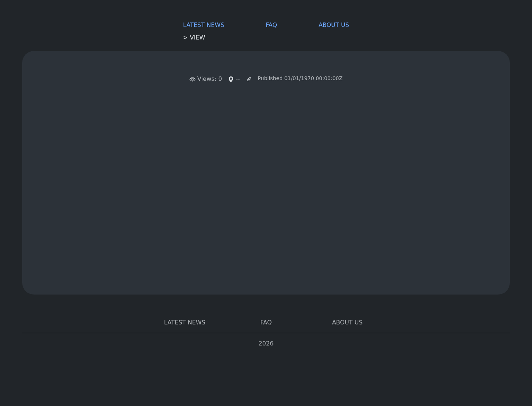
Task: Click the VIEW breadcrumb text
Action: 197,37
